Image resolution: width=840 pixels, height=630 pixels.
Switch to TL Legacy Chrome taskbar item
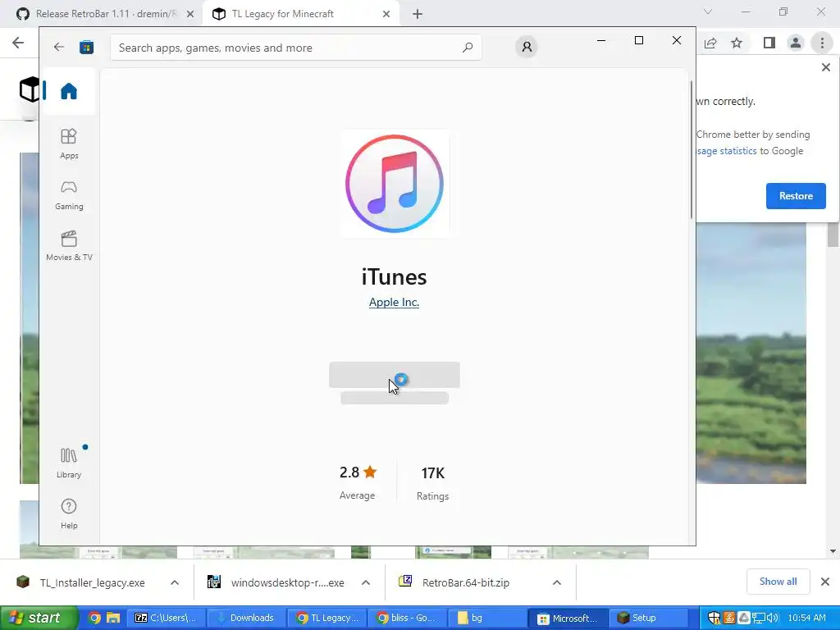point(326,619)
